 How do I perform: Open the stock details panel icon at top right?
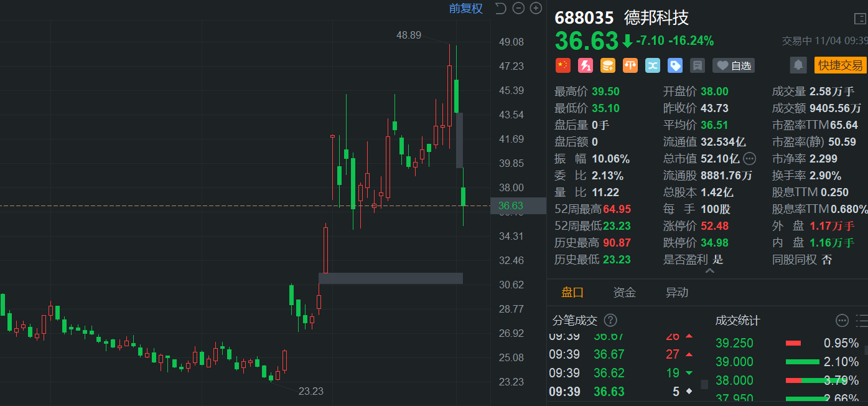(x=860, y=19)
